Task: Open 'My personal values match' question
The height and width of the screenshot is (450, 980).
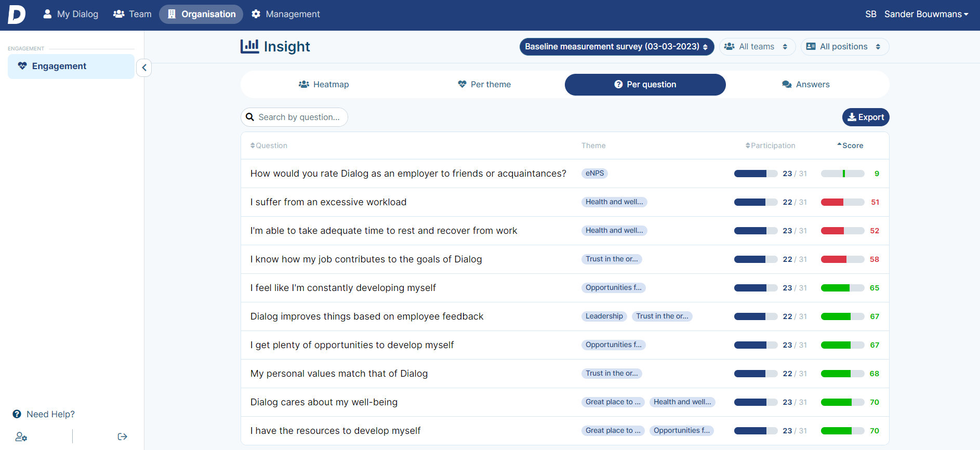Action: (565, 374)
